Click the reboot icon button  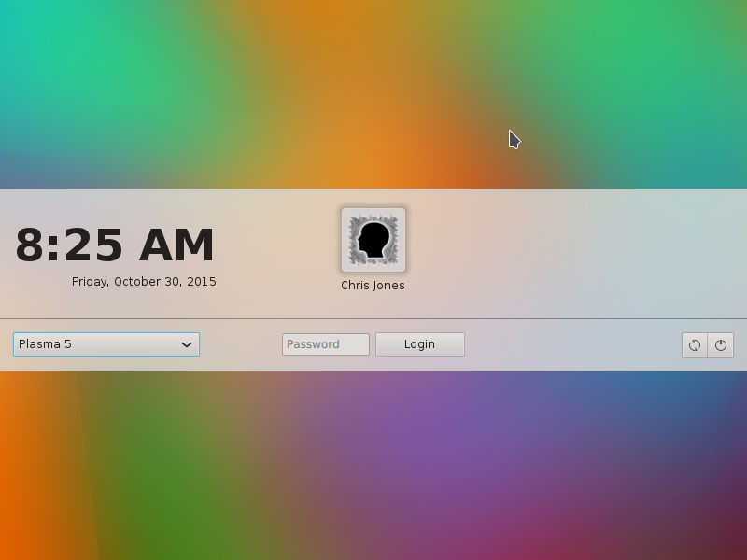coord(695,345)
